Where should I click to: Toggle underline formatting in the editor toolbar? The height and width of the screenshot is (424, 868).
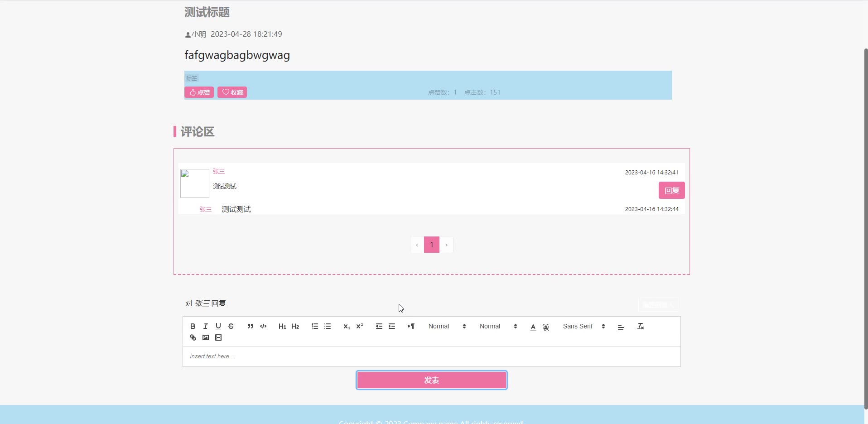(x=218, y=326)
